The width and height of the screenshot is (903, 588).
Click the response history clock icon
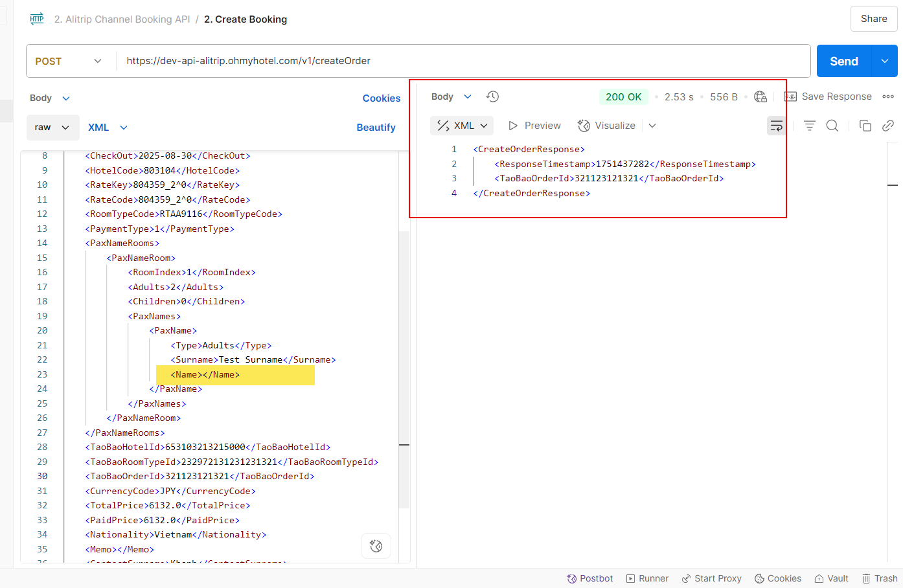click(492, 96)
